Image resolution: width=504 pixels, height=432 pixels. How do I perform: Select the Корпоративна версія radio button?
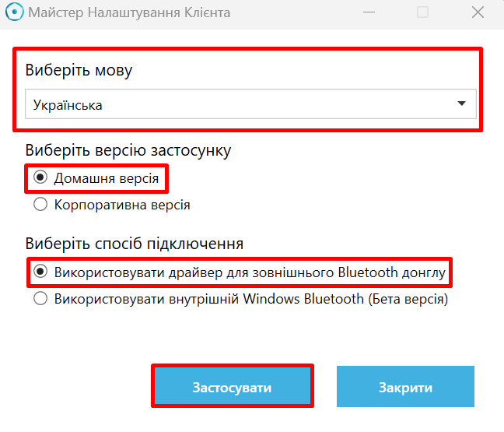pos(40,205)
